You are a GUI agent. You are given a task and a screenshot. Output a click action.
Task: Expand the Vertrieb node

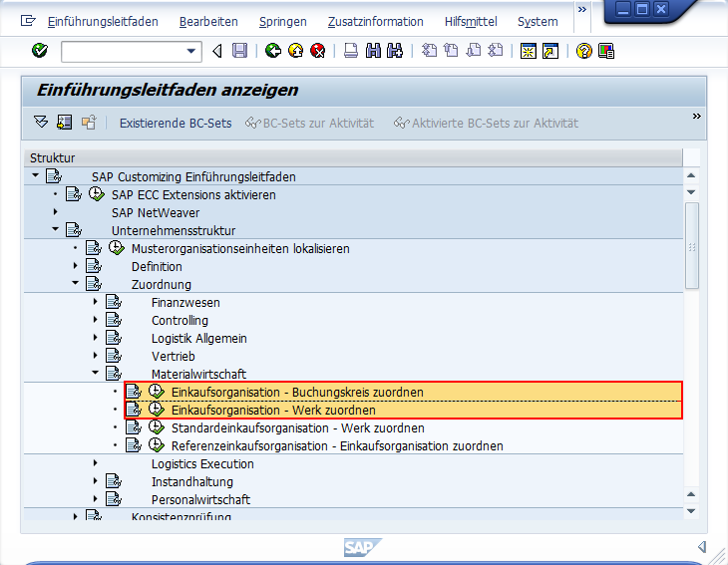coord(95,356)
